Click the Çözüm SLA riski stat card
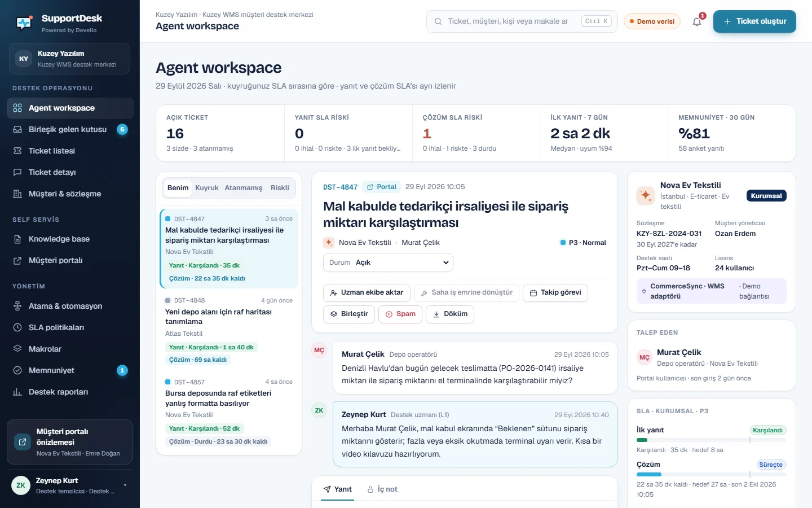The width and height of the screenshot is (812, 508). point(476,133)
